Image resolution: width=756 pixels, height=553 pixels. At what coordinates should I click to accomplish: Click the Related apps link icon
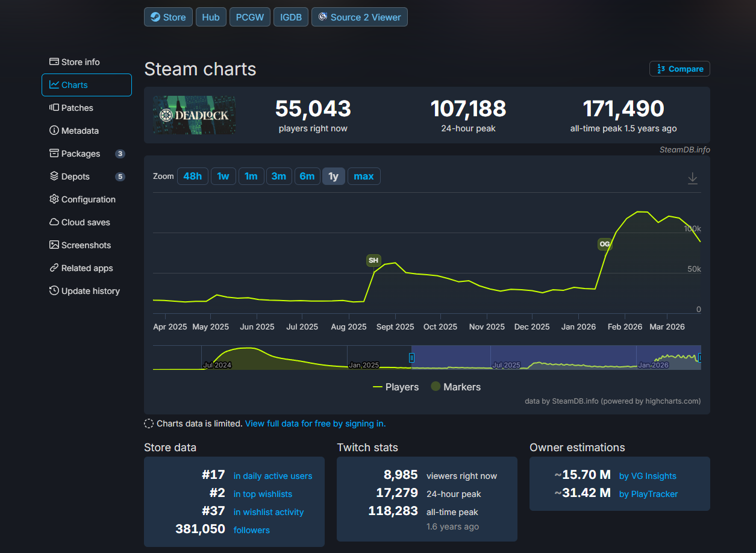(54, 268)
